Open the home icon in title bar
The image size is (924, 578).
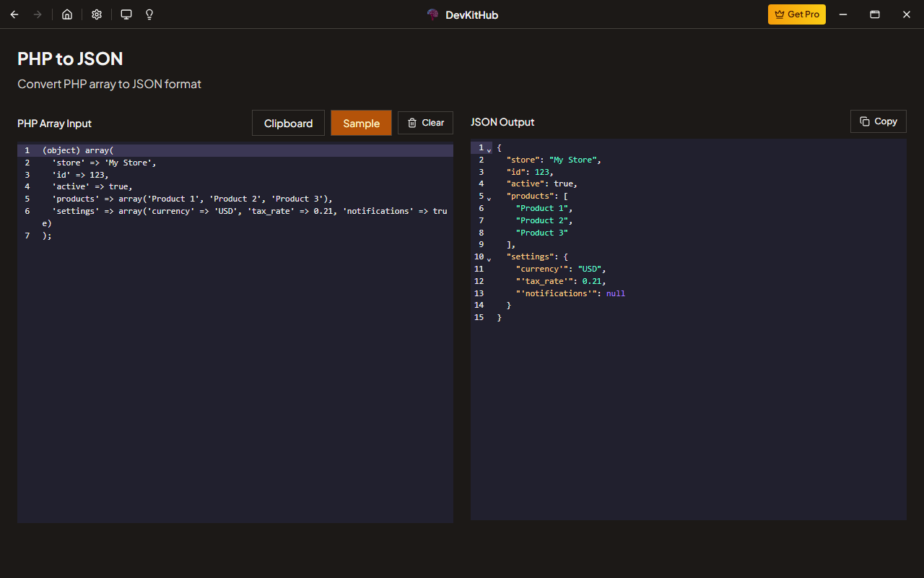coord(67,14)
